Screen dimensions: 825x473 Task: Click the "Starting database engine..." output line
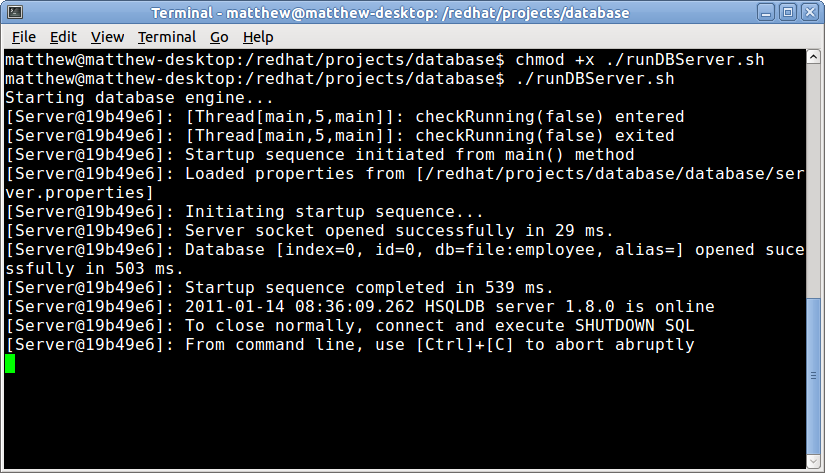point(139,98)
